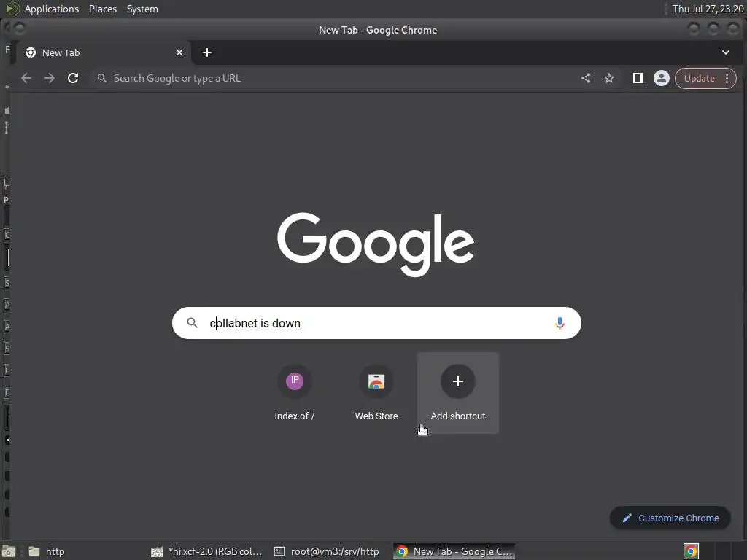Screen dimensions: 747x560
Task: Click the browser back arrow
Action: 26,78
